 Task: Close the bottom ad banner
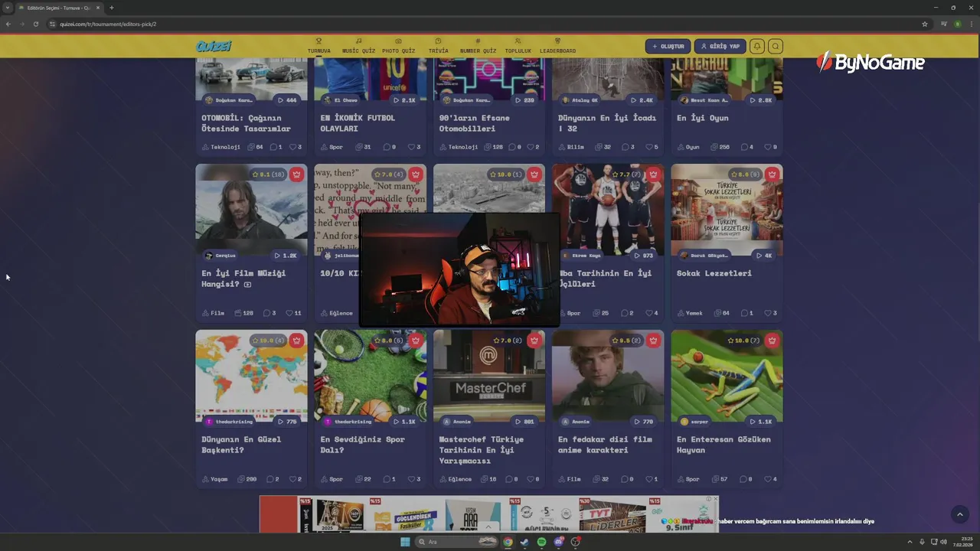point(715,499)
